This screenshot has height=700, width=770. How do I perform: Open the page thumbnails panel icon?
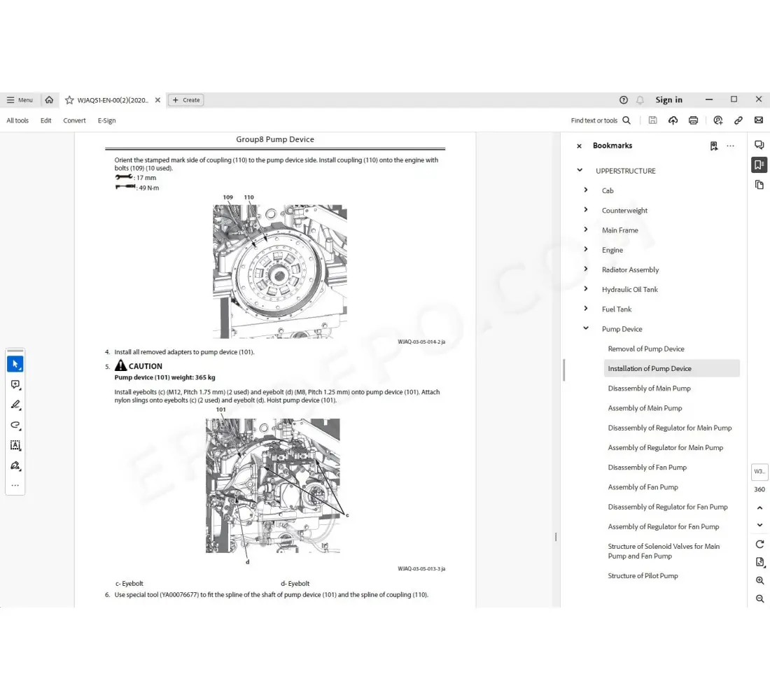tap(759, 185)
